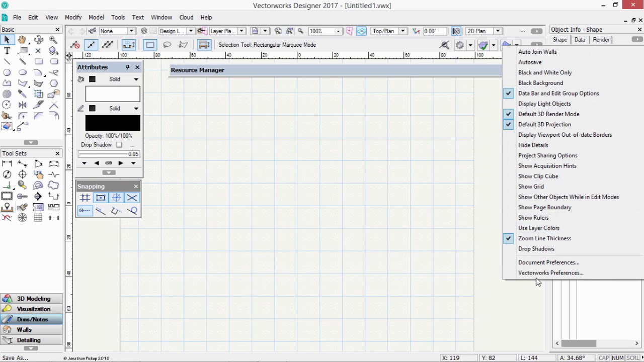Open the pen style Solid dropdown
The height and width of the screenshot is (362, 644).
point(136,109)
